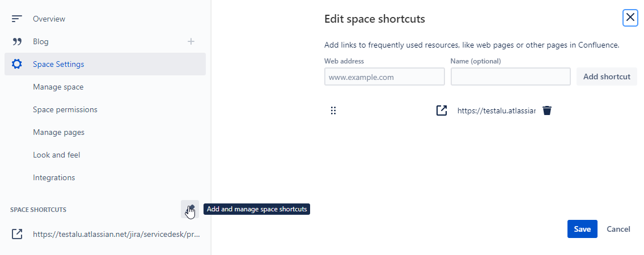Screen dimensions: 644x255
Task: Delete the testalu shortcut with the trash icon
Action: 546,110
